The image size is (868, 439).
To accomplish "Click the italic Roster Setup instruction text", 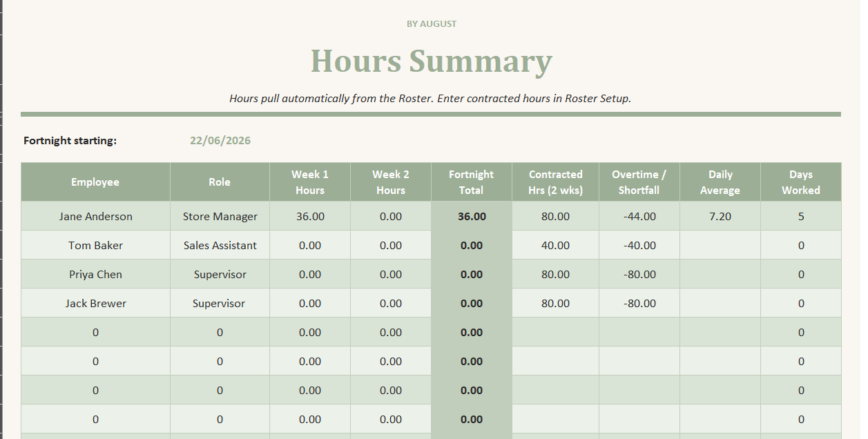I will 430,98.
